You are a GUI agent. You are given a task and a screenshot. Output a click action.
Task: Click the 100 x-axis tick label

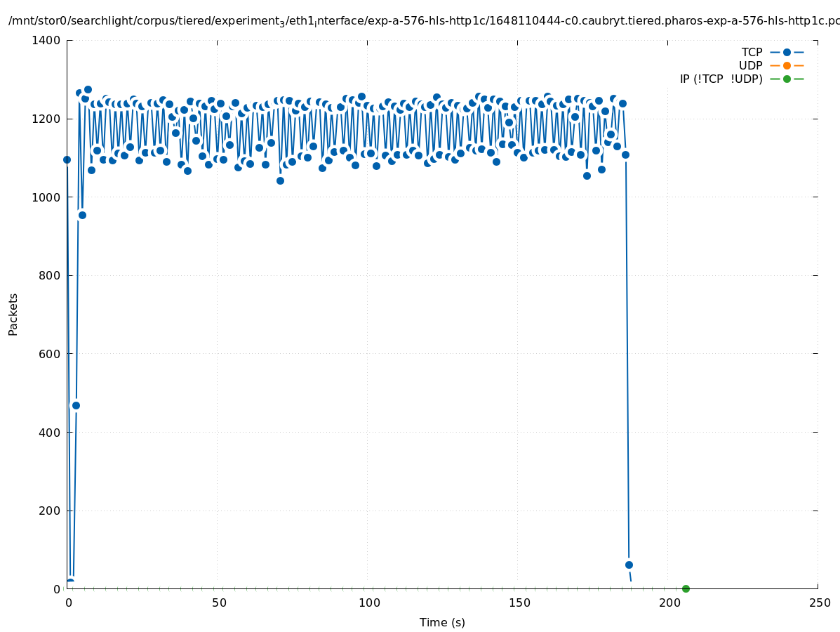[x=368, y=603]
